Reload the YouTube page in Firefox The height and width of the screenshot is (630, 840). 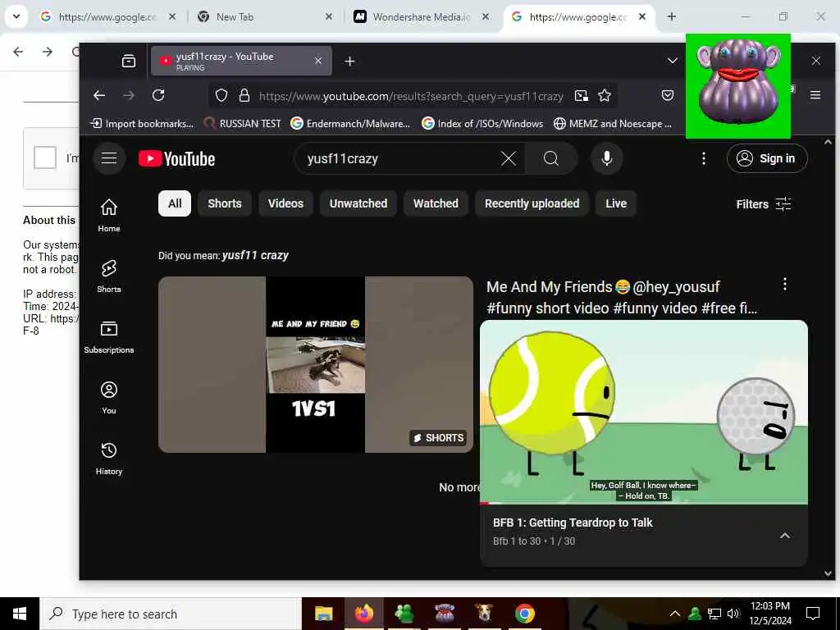tap(158, 95)
